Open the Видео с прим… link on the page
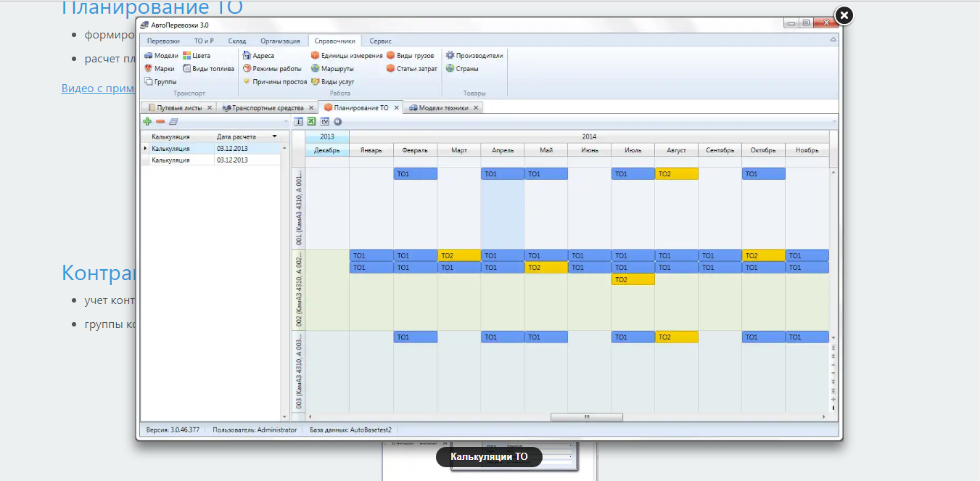The width and height of the screenshot is (980, 481). pyautogui.click(x=98, y=88)
